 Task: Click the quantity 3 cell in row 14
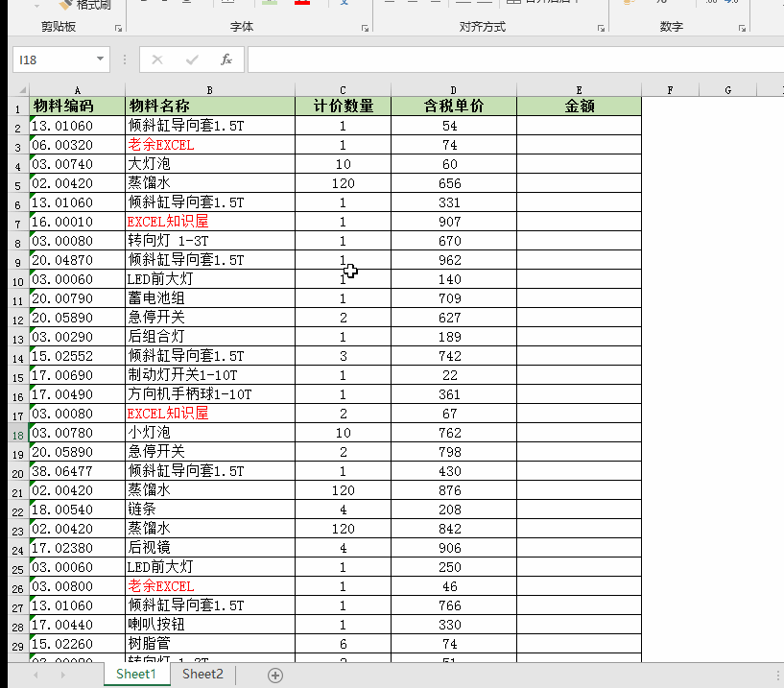343,356
